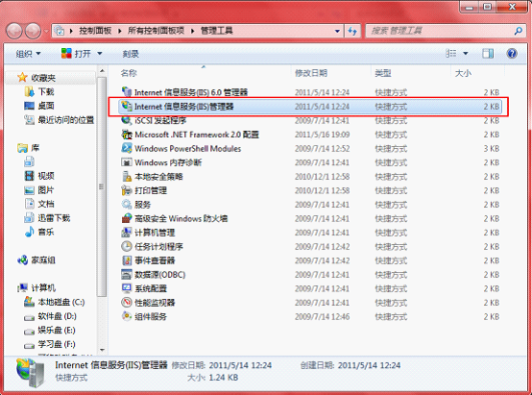Click the navigation pane scrollbar thumb

click(x=101, y=186)
